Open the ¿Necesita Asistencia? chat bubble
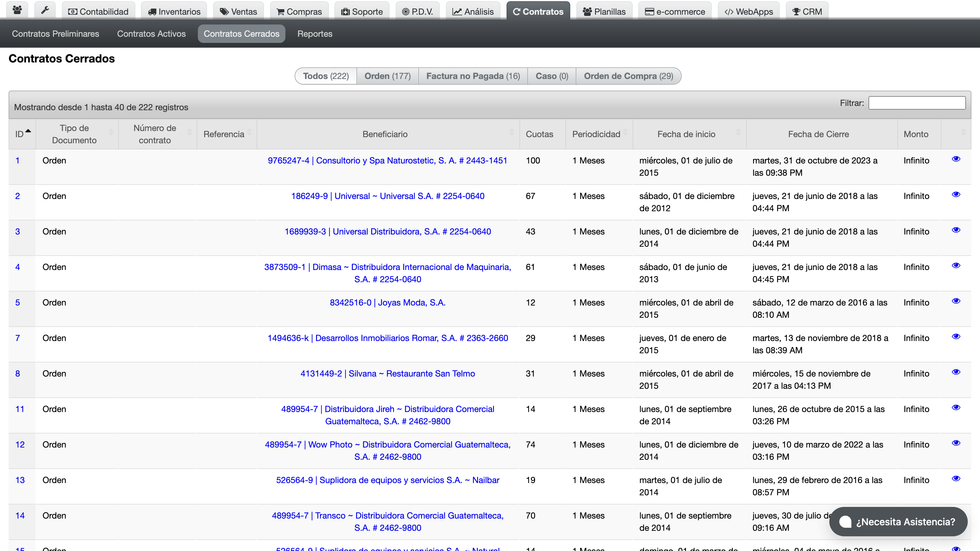The image size is (980, 551). pos(898,522)
